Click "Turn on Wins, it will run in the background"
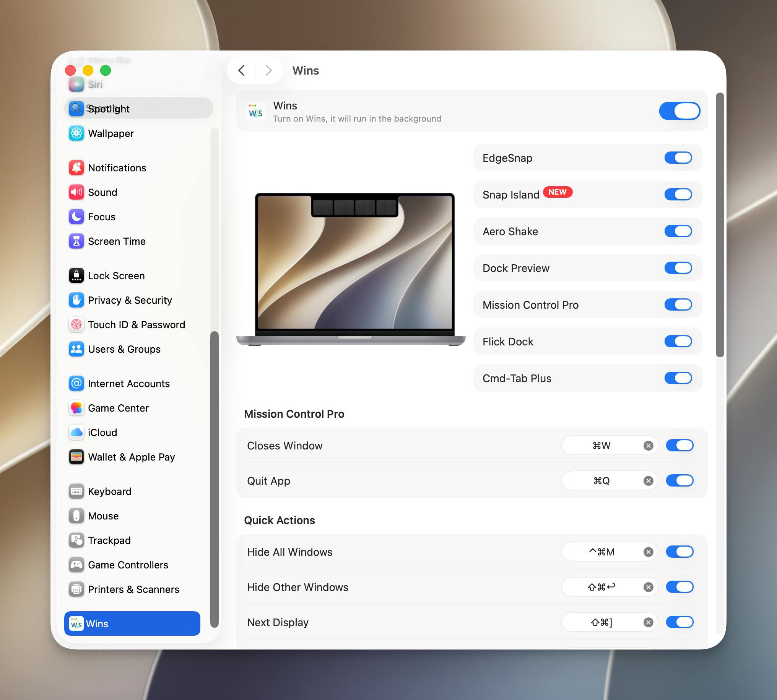The width and height of the screenshot is (777, 700). tap(357, 119)
